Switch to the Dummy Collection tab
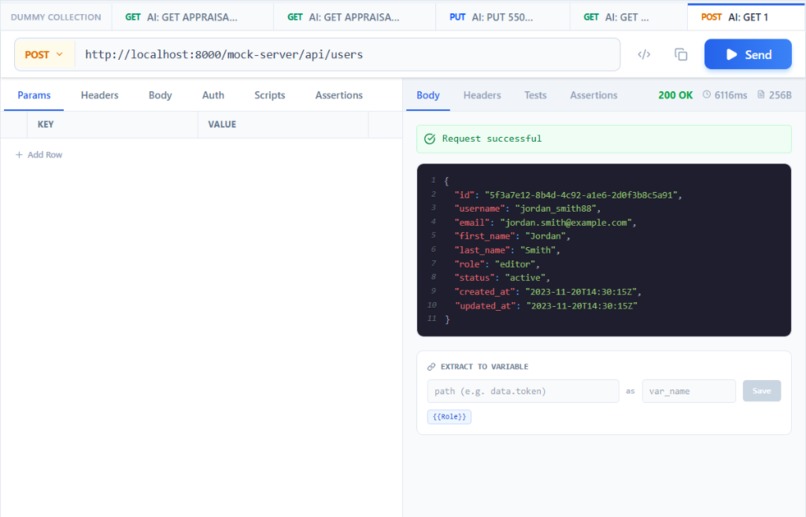Screen dimensions: 806x517 click(56, 17)
